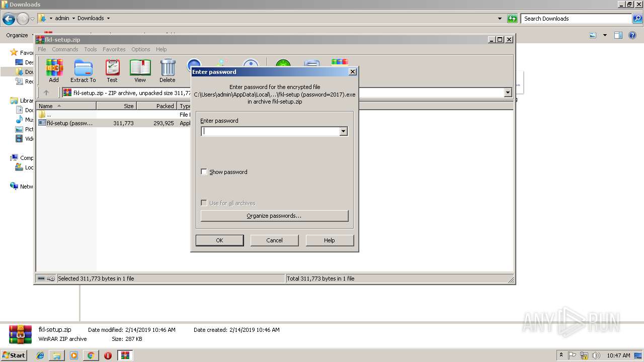
Task: Open the Explorer address history dropdown
Action: (x=500, y=19)
